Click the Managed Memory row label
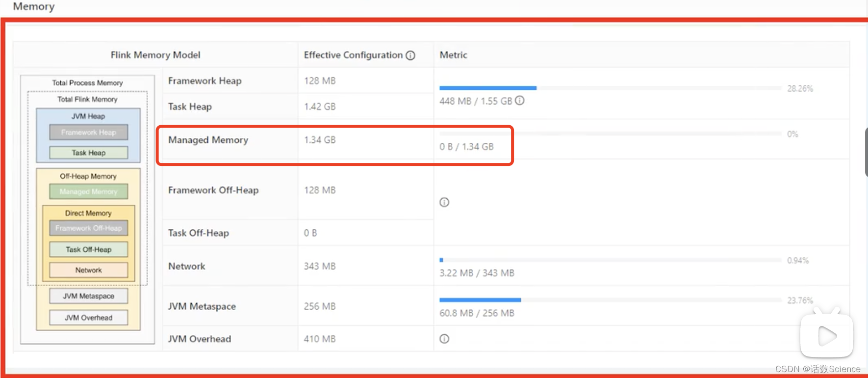 tap(208, 140)
